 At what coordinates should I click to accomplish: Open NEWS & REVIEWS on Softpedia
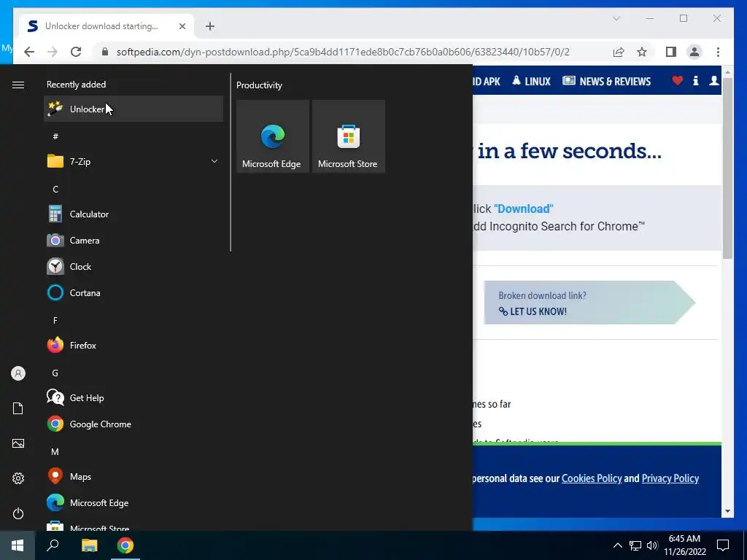coord(606,81)
